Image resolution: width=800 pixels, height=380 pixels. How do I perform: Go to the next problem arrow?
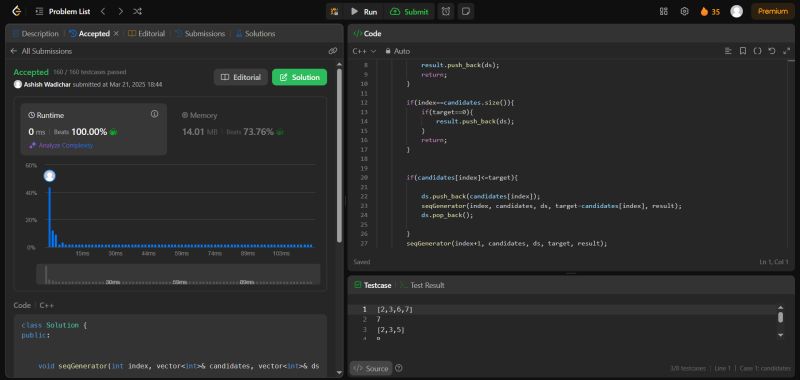click(x=120, y=11)
